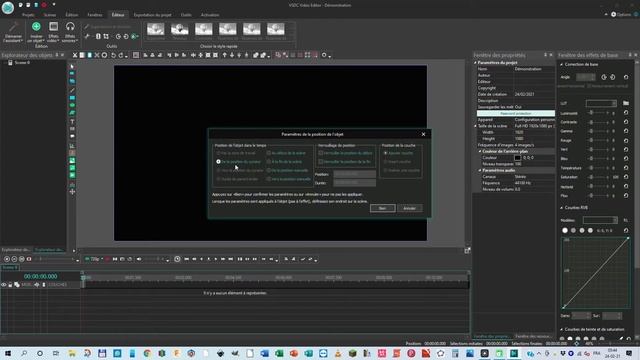Select the line drawing tool in vertical toolbar
This screenshot has height=360, width=640.
point(72,90)
